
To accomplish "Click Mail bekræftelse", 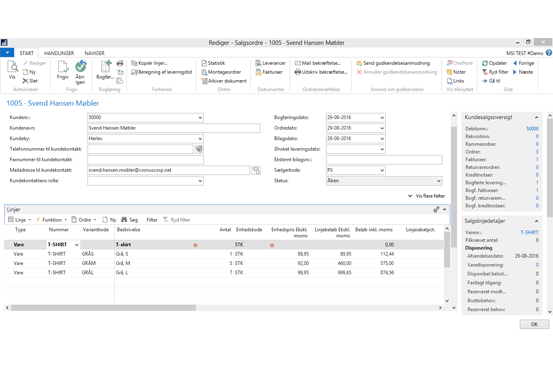I will (318, 63).
